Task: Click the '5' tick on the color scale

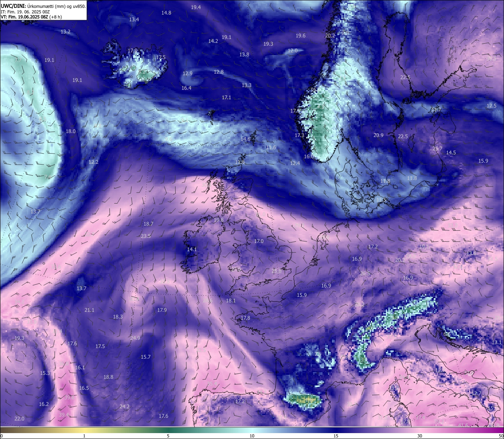Action: 168,435
